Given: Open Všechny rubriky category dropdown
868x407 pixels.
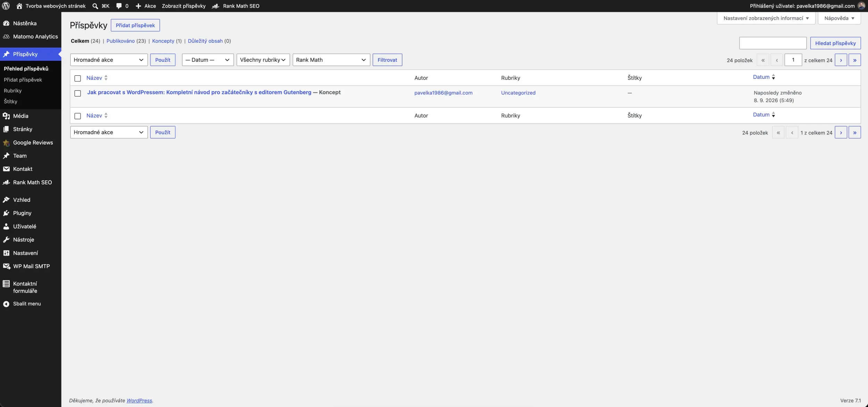Looking at the screenshot, I should coord(263,60).
